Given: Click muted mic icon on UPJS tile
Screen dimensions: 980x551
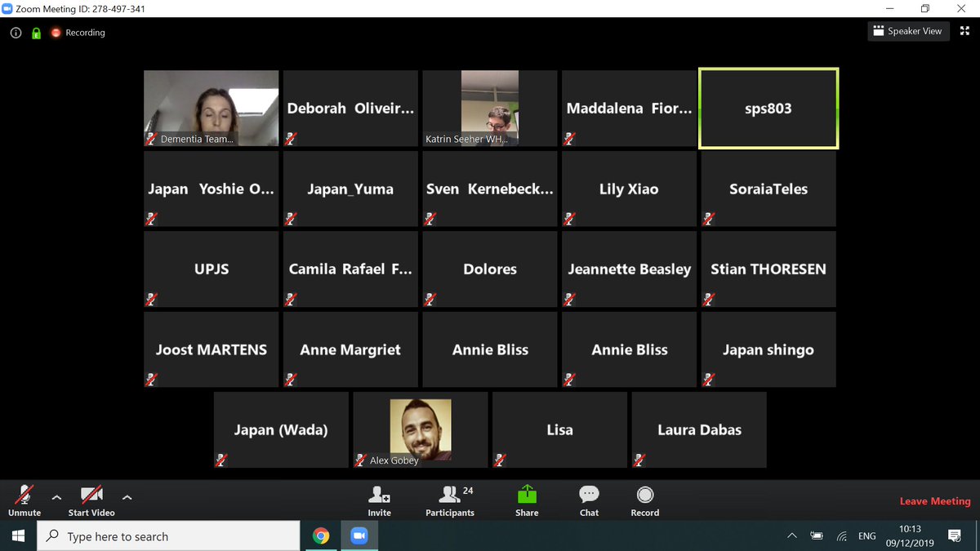Looking at the screenshot, I should point(151,299).
